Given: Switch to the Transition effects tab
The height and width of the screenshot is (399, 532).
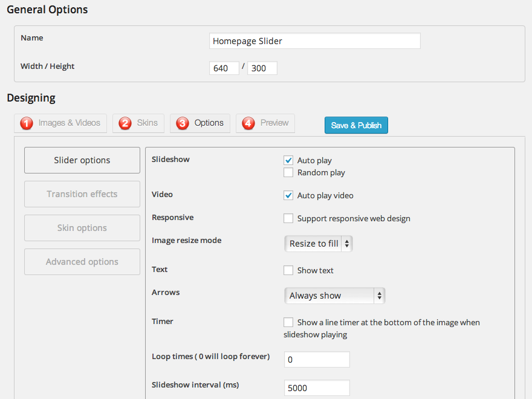Looking at the screenshot, I should click(82, 194).
